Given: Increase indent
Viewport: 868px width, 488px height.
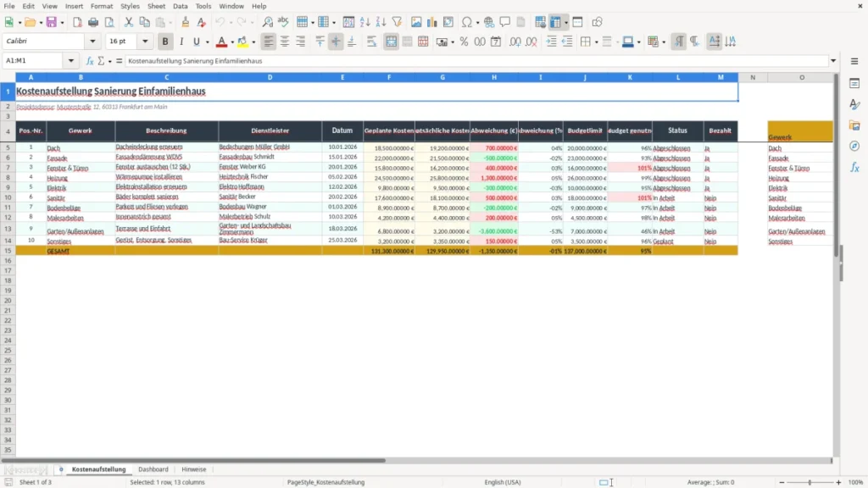Looking at the screenshot, I should click(551, 42).
